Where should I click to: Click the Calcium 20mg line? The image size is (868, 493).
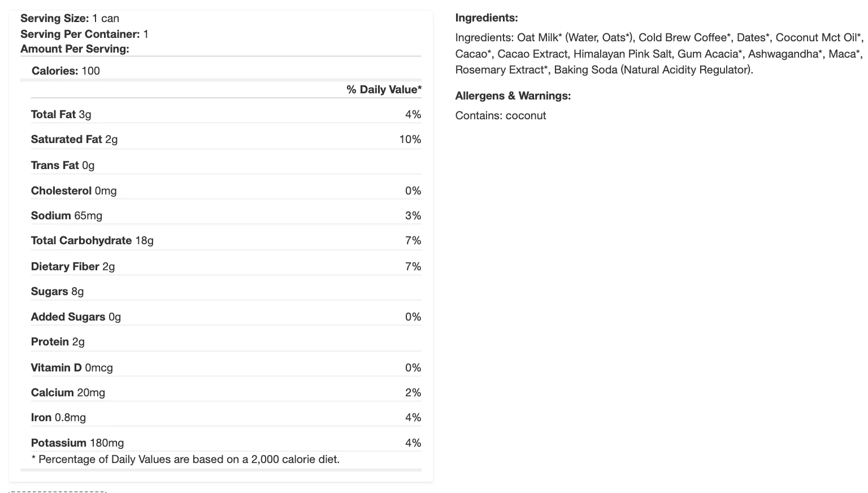68,392
